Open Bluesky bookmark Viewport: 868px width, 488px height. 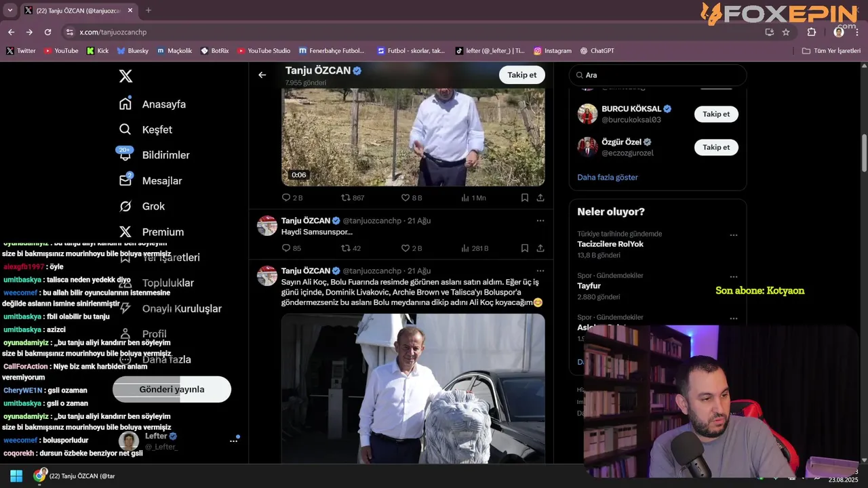[133, 51]
